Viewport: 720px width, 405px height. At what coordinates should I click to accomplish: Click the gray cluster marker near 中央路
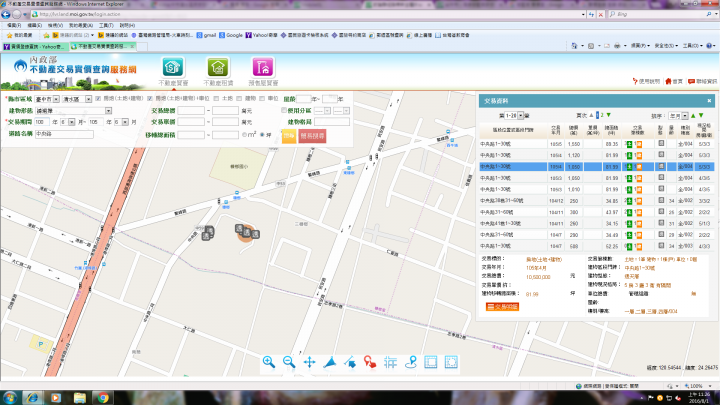208,233
